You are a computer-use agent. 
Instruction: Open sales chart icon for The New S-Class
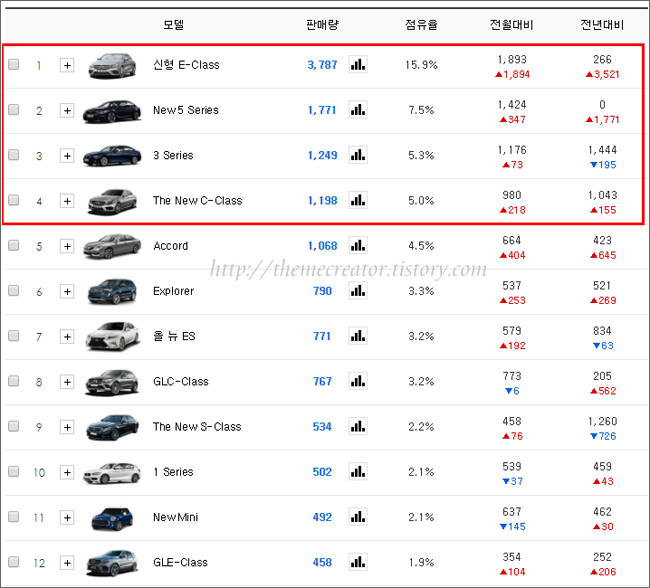click(x=358, y=426)
